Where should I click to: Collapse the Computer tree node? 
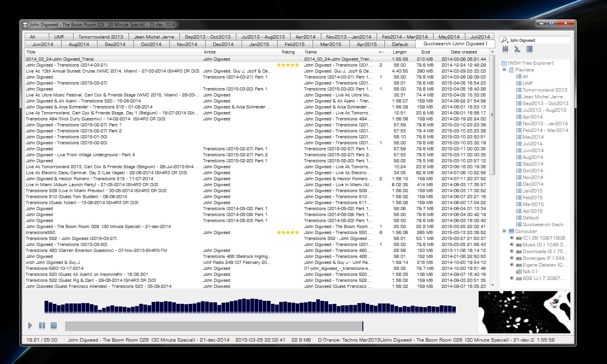504,231
